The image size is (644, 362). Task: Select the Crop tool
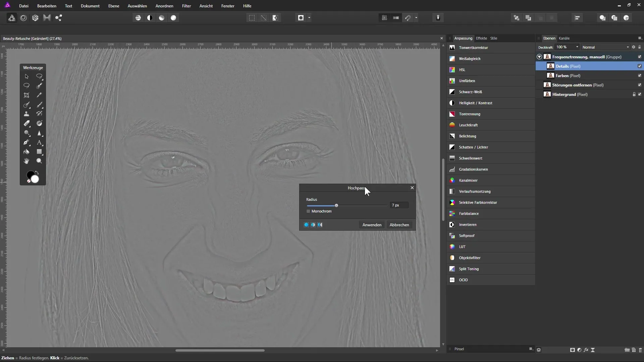pyautogui.click(x=26, y=95)
